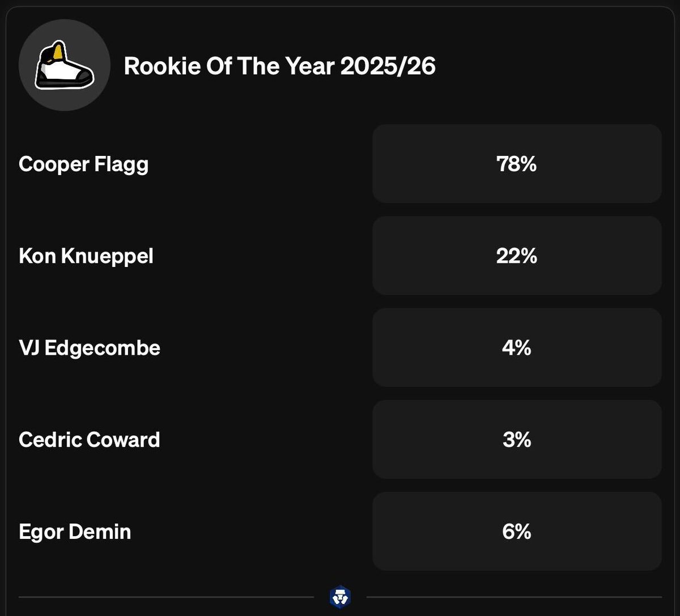Open the Rookie Of The Year 2025/26 title
The image size is (680, 616).
(x=279, y=66)
